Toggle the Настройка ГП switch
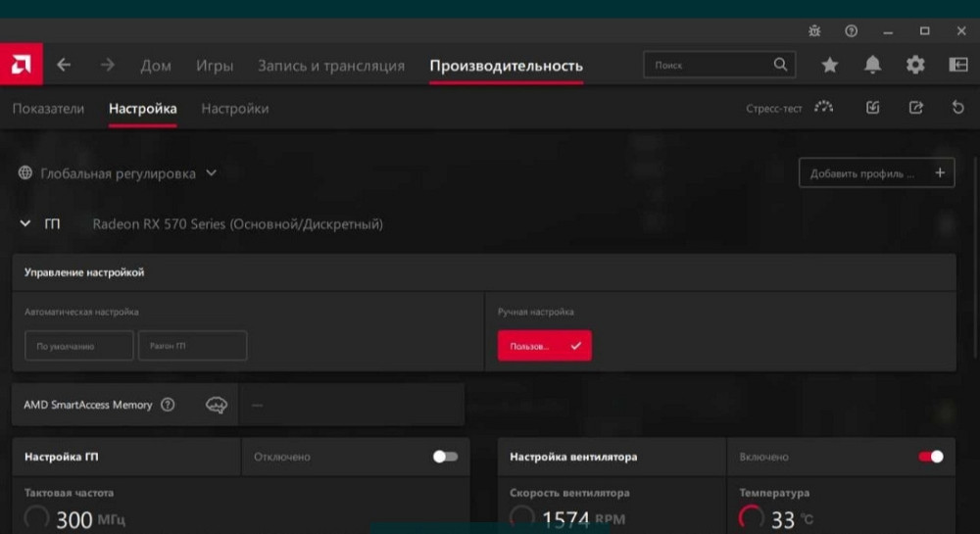Image resolution: width=980 pixels, height=534 pixels. coord(445,457)
